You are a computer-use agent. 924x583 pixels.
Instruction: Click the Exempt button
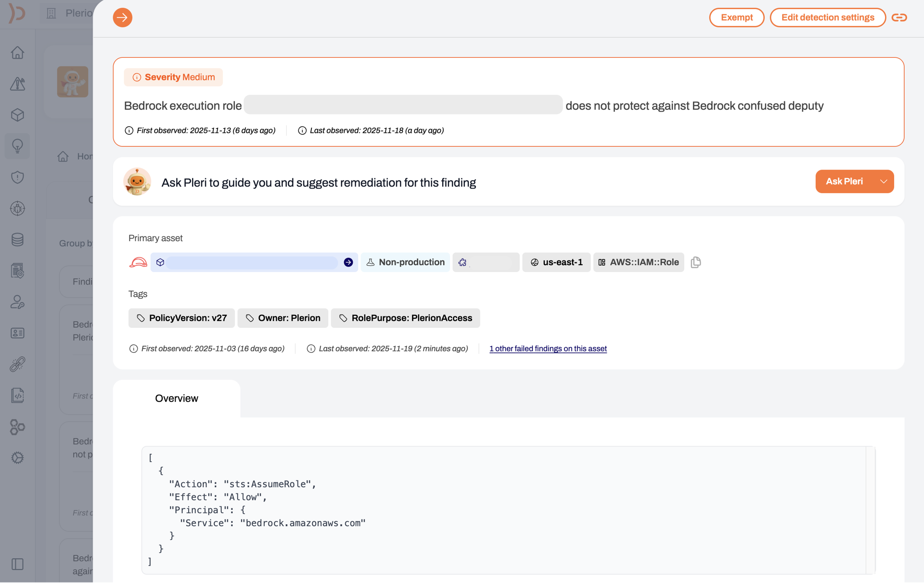(736, 18)
